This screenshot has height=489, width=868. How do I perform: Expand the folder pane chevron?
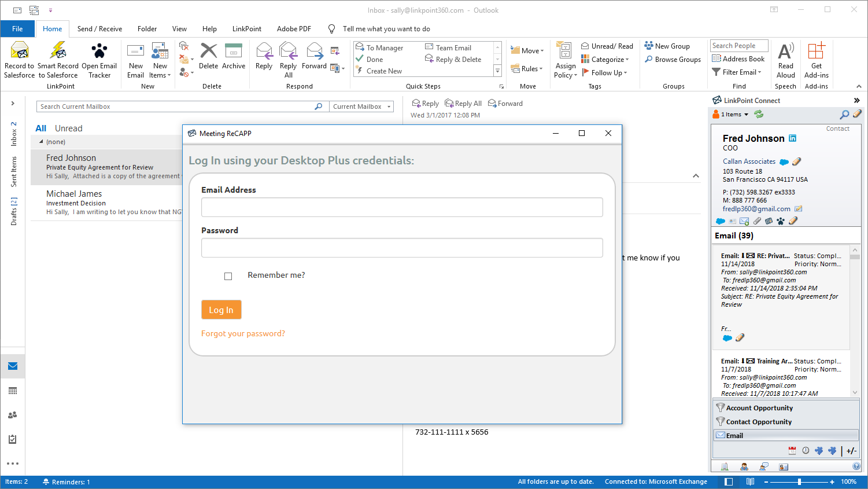[x=13, y=104]
